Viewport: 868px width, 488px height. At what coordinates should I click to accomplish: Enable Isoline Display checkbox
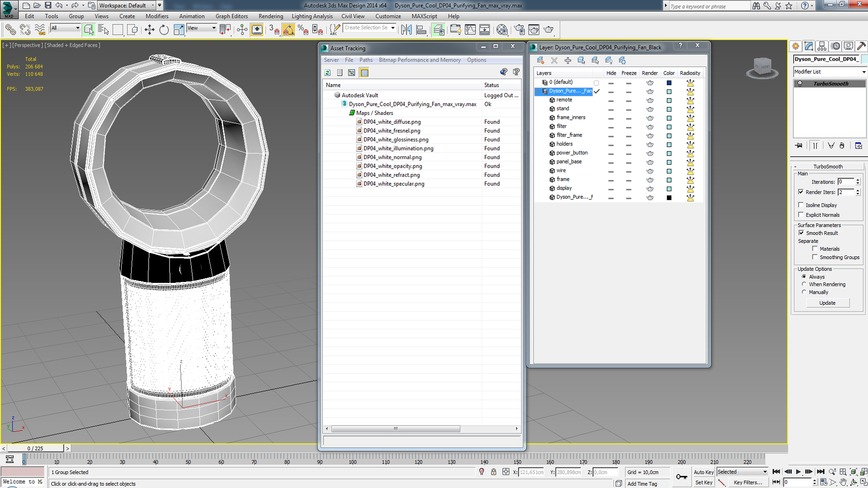(801, 205)
